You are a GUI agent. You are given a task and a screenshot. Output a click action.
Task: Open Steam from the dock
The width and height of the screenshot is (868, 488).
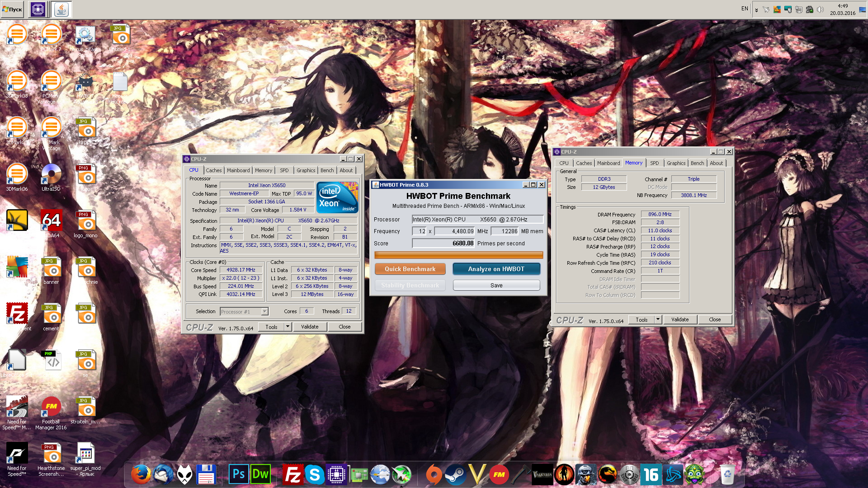click(455, 474)
